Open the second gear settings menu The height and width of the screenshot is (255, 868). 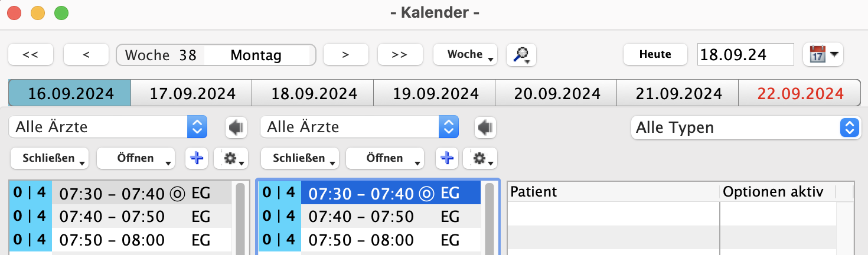point(479,158)
